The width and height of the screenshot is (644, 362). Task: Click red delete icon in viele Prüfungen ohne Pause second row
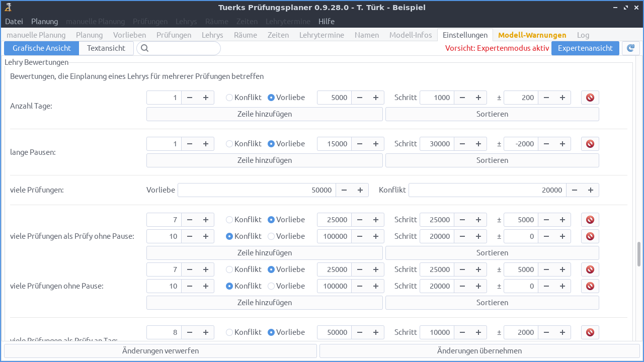[590, 286]
